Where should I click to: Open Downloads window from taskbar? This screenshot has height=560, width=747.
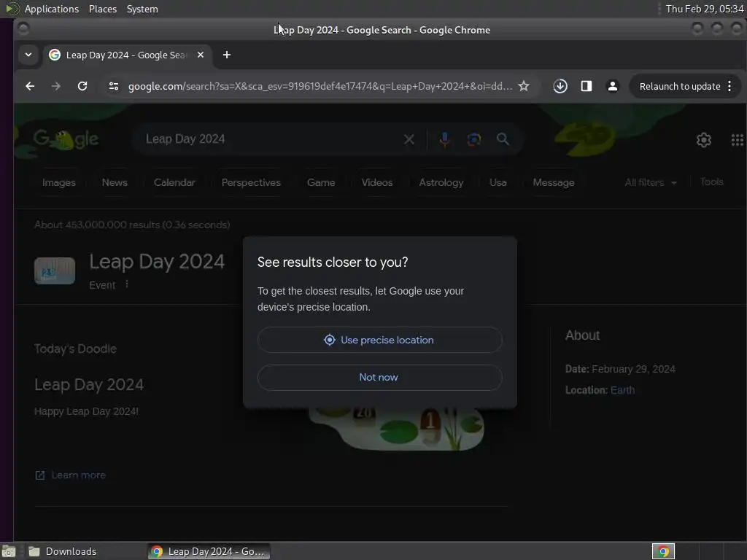62,551
